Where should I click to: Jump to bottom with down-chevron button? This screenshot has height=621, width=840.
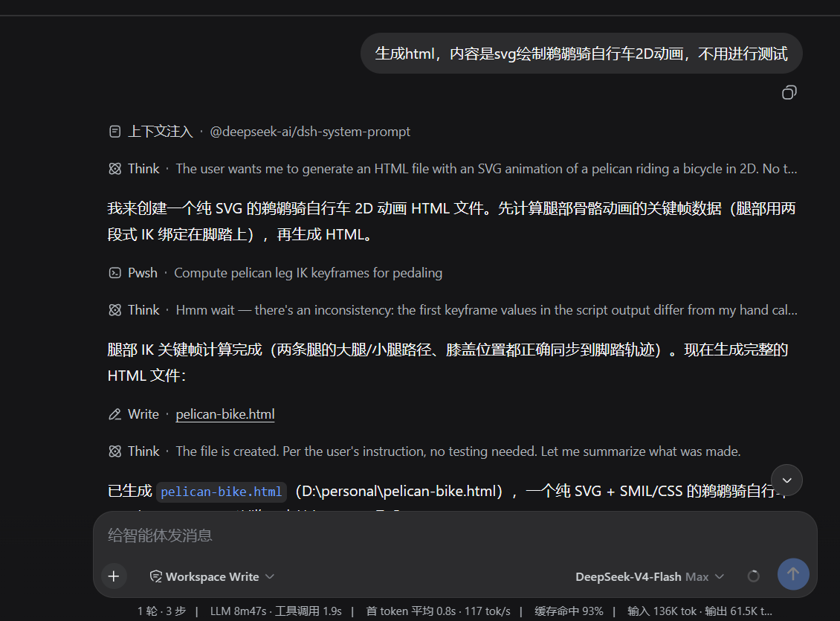pos(786,480)
